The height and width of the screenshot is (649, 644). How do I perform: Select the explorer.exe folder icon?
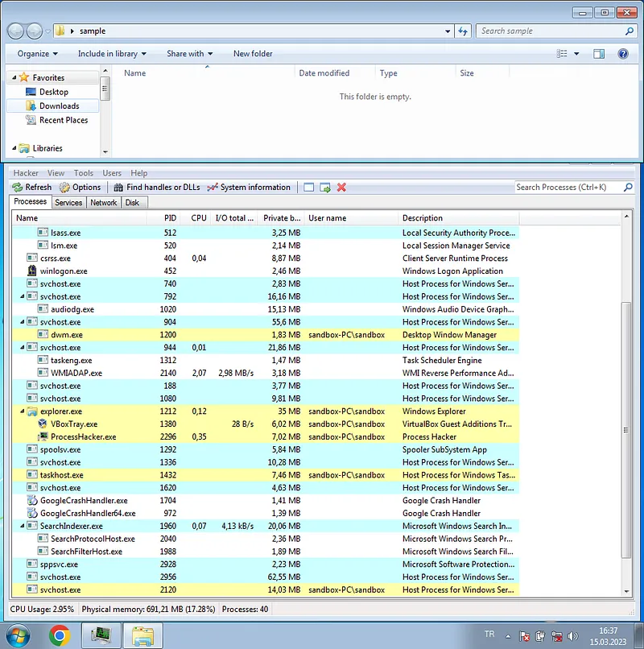coord(32,411)
